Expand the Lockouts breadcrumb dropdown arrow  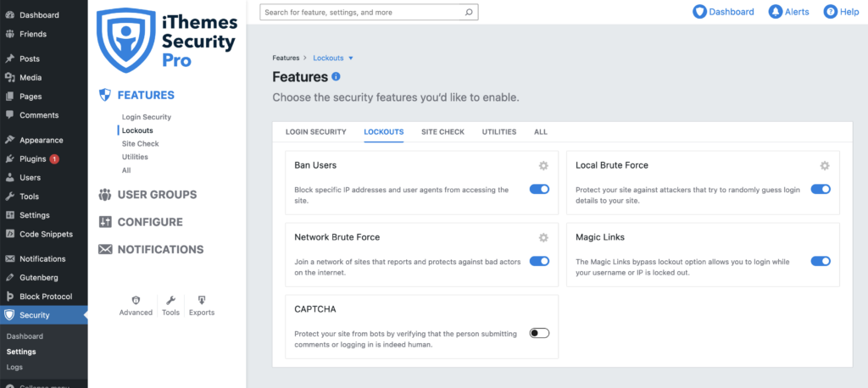click(350, 58)
